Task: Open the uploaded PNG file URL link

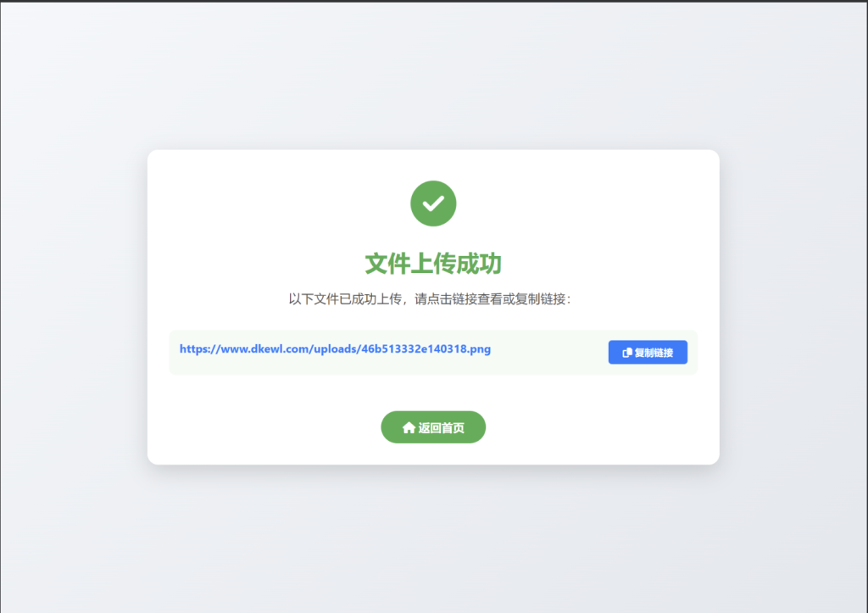Action: pos(335,348)
